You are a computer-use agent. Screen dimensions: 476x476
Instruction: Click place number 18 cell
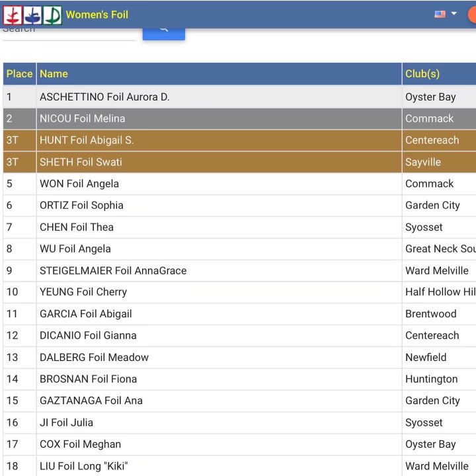tap(19, 466)
